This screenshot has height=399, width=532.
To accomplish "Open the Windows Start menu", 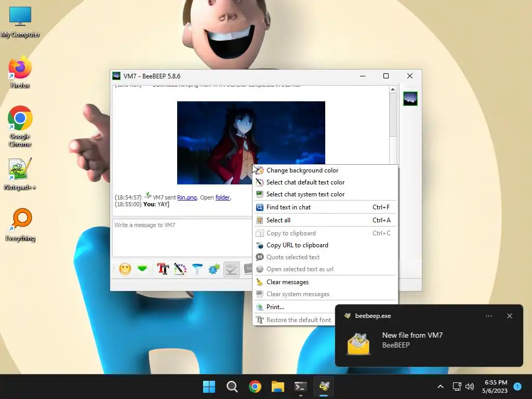I will (209, 387).
